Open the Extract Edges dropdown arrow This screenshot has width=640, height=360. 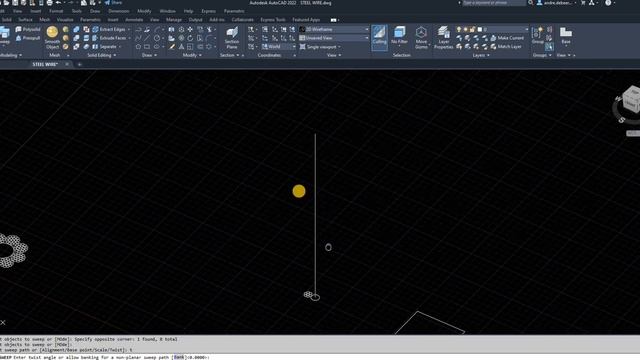129,29
